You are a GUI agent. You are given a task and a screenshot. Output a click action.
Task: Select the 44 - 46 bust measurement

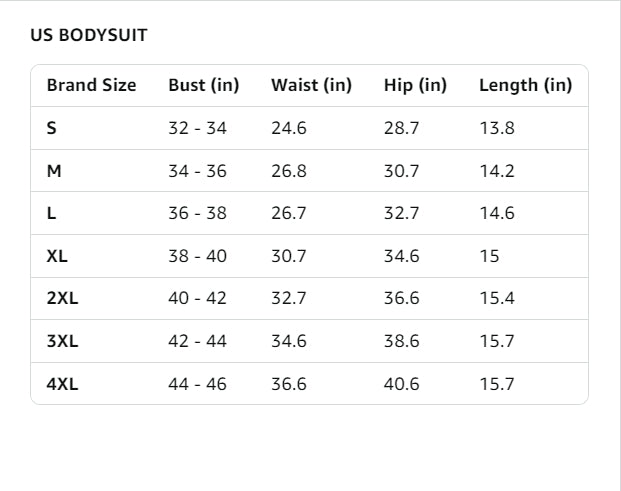coord(197,383)
